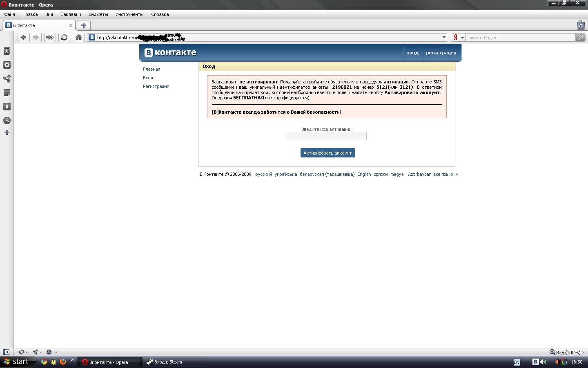Switch to Вход в Steam taskbar window
Screen dimensions: 588x368
[176, 362]
